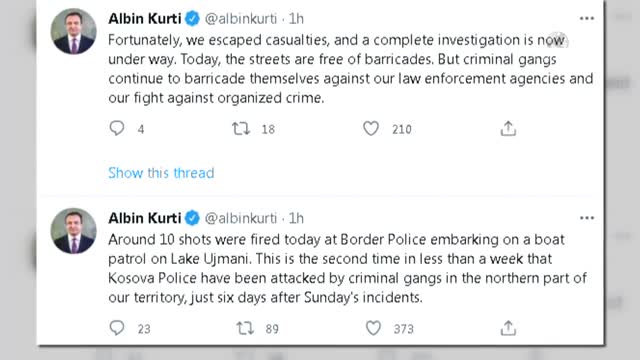Open more options menu on second tweet
This screenshot has height=360, width=640.
pyautogui.click(x=587, y=218)
